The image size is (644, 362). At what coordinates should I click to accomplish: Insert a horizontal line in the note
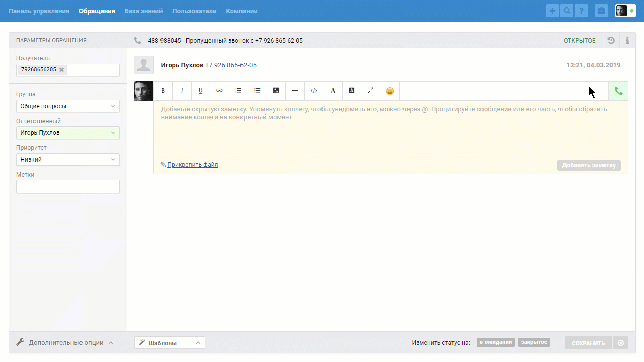(x=295, y=91)
